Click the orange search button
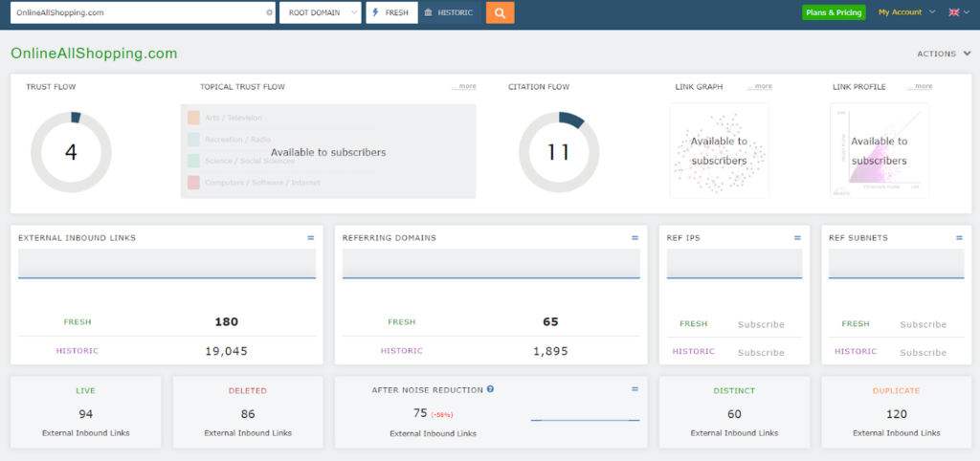980x461 pixels. pyautogui.click(x=500, y=12)
